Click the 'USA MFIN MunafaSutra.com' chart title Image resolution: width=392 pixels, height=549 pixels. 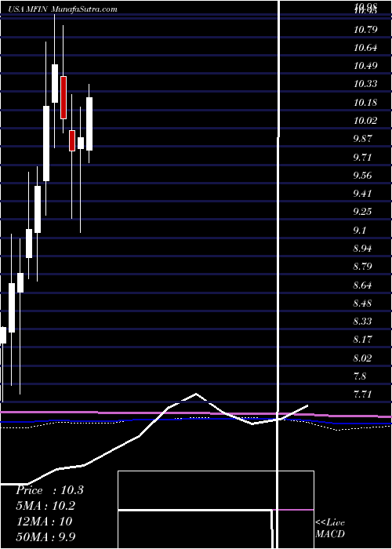coord(62,9)
